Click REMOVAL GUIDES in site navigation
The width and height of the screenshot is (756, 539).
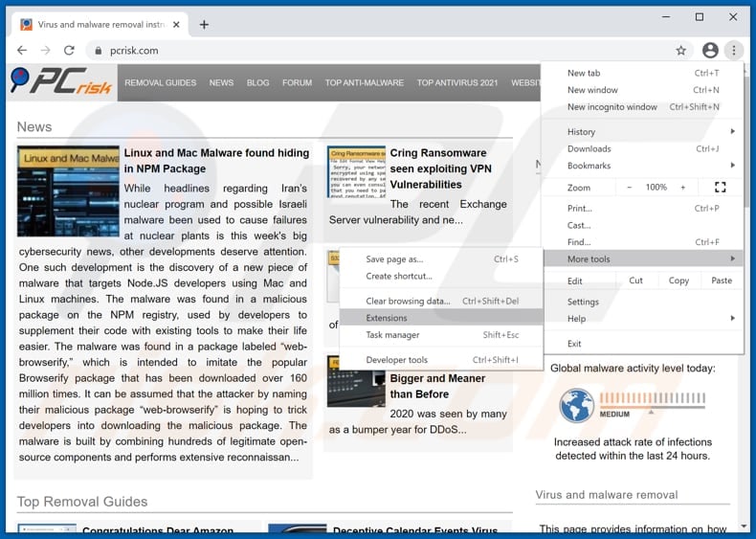[x=160, y=83]
